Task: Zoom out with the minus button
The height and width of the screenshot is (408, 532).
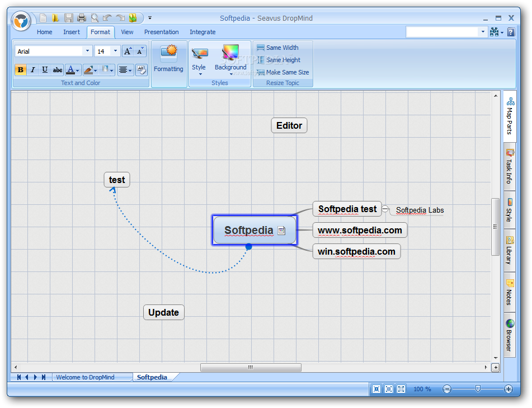Action: (447, 389)
